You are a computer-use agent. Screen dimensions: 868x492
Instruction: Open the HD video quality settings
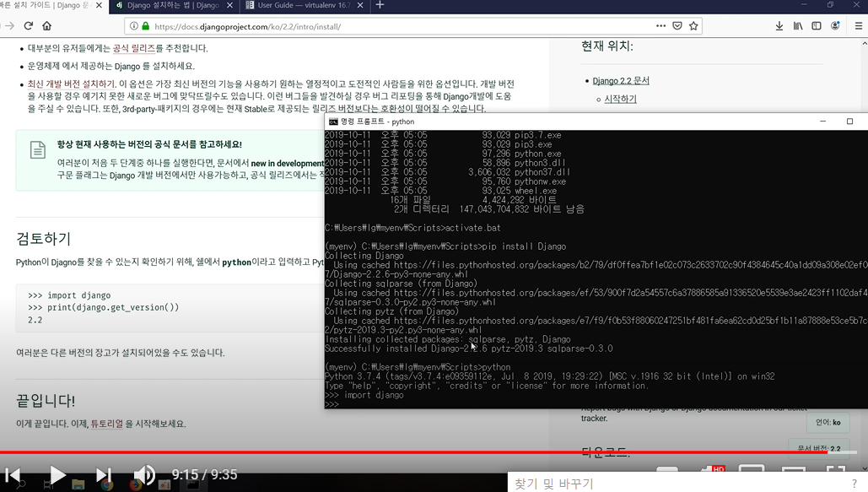712,470
